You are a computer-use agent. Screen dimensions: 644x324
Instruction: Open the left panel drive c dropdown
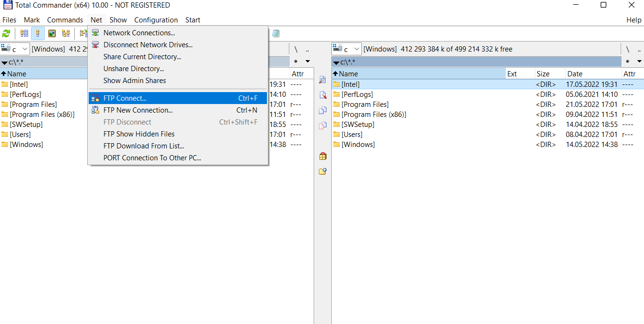click(x=15, y=49)
